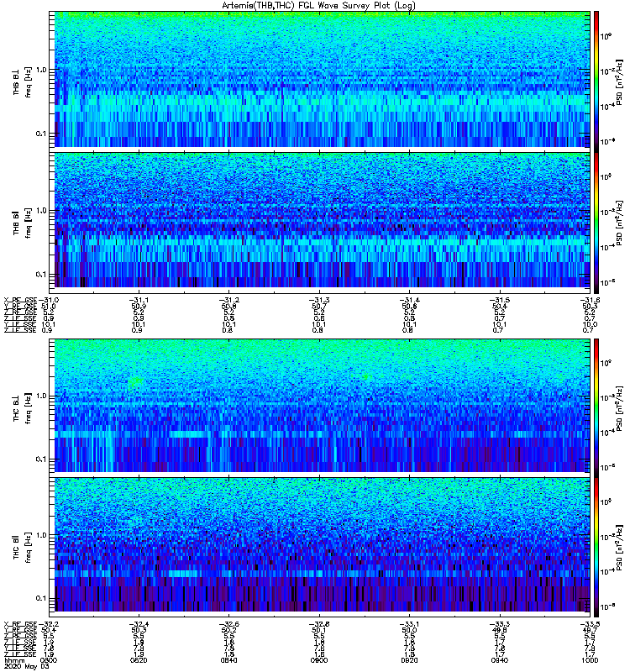The height and width of the screenshot is (672, 630).
Task: Click the X_RE_GSE value '-33.5'
Action: click(x=590, y=624)
